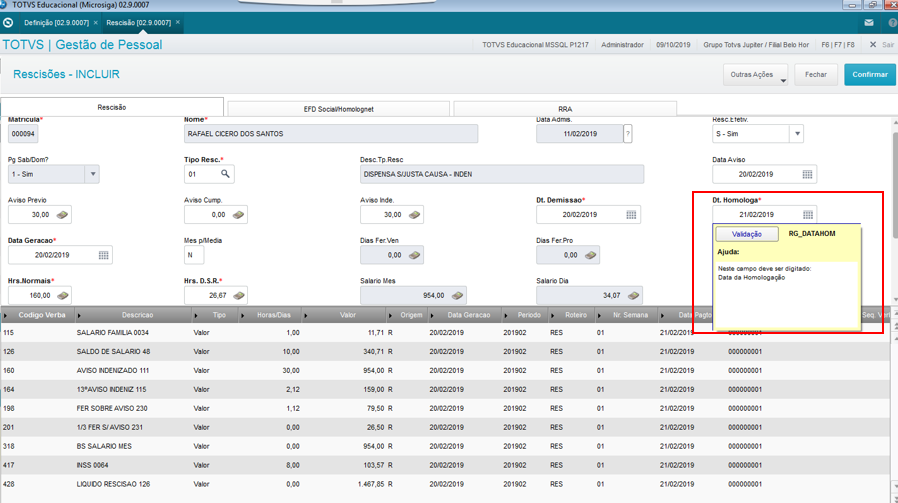The image size is (898, 503).
Task: Open calculator icon beside Dias Fer.Pro
Action: point(590,255)
